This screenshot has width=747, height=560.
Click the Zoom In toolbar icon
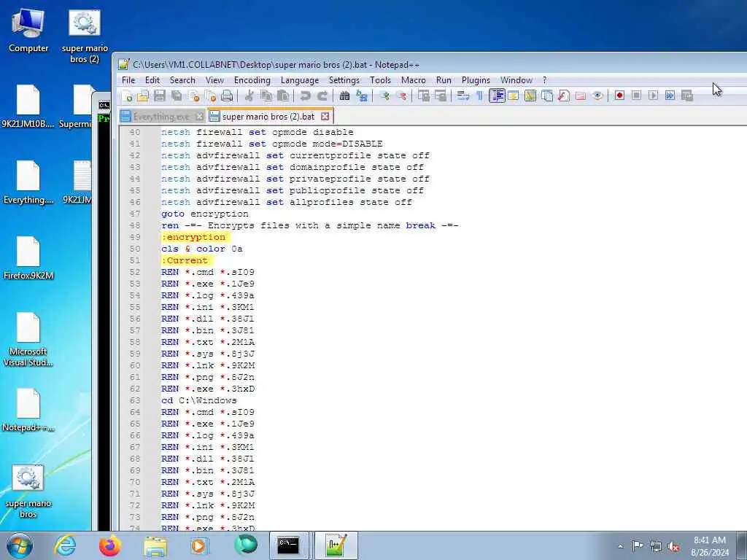click(x=384, y=96)
